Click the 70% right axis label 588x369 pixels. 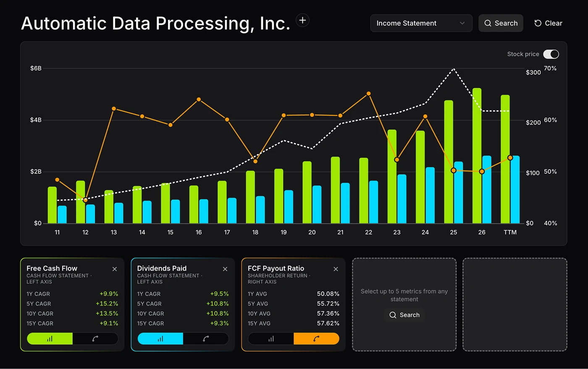pos(550,68)
